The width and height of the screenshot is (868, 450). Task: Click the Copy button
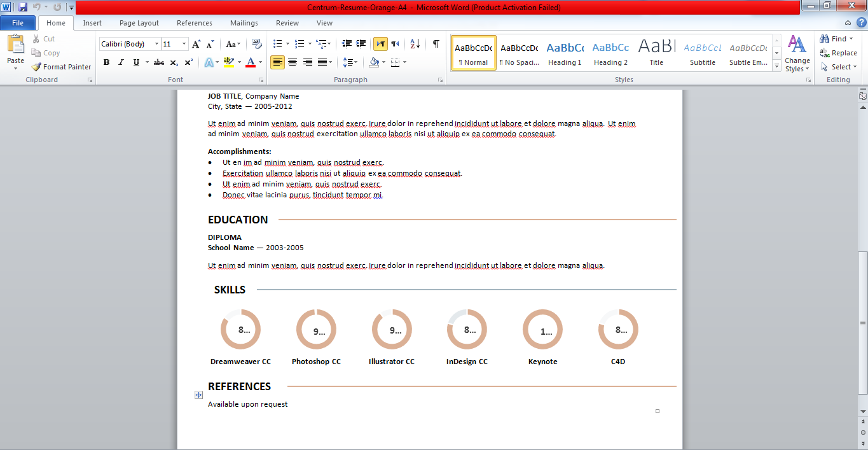pos(46,53)
